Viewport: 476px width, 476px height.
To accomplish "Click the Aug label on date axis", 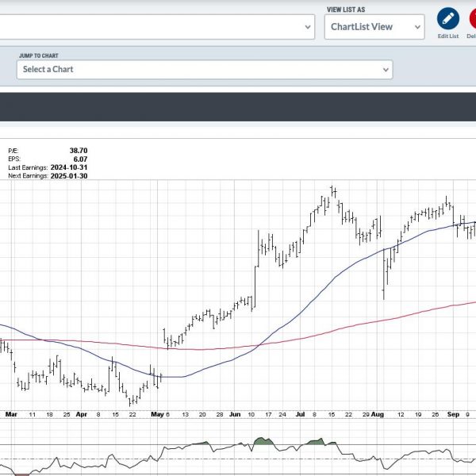I will pos(378,414).
